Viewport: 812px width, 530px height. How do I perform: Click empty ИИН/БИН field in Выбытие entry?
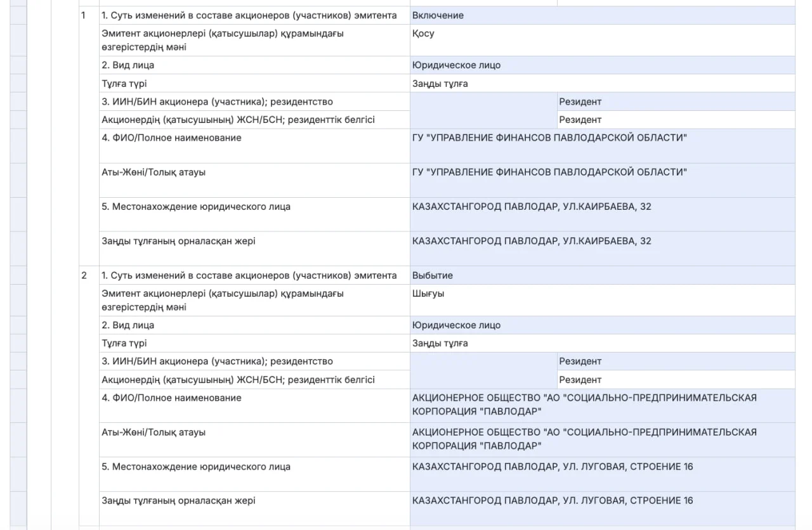click(x=483, y=370)
